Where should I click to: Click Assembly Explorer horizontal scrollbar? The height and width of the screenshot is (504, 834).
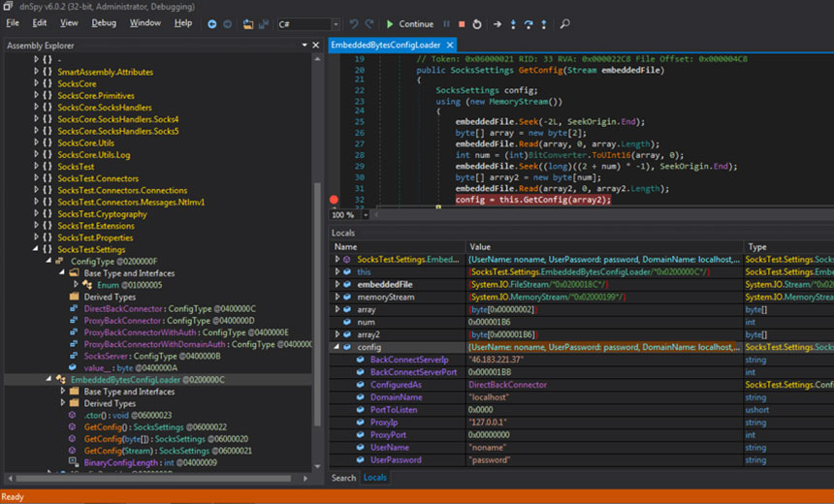tap(153, 479)
